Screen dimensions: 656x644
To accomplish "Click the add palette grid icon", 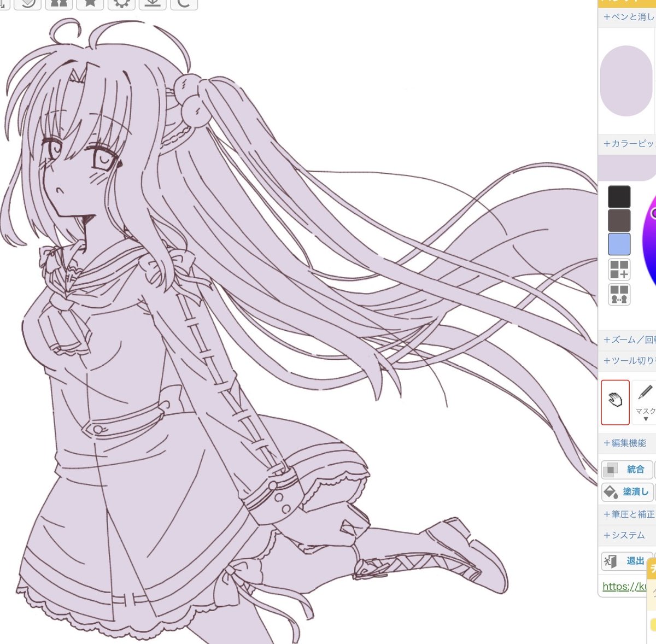I will point(619,270).
